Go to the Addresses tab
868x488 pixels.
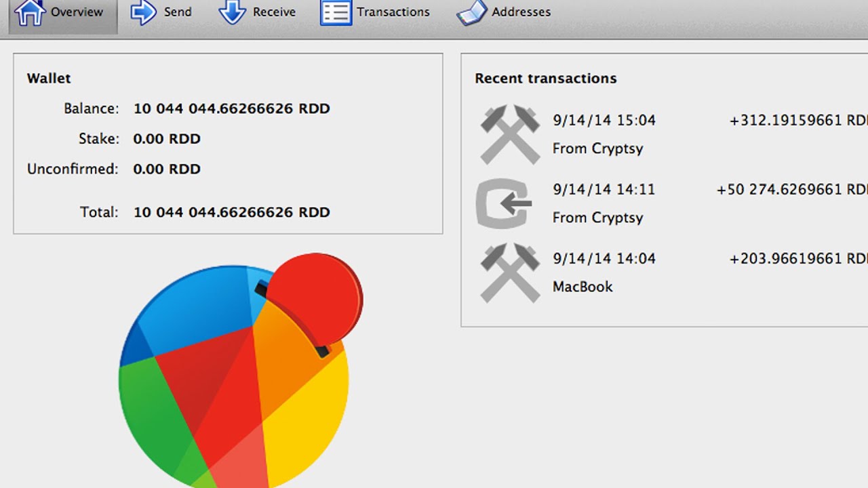(504, 12)
